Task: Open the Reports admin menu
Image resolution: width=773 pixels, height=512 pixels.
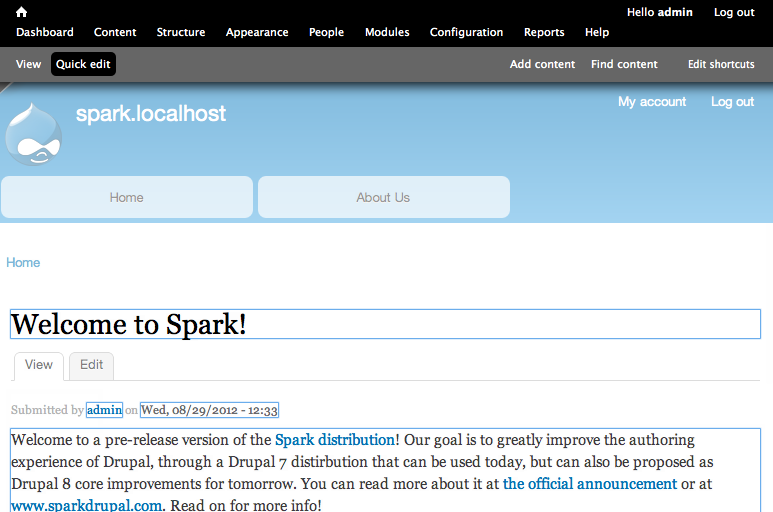Action: tap(544, 32)
